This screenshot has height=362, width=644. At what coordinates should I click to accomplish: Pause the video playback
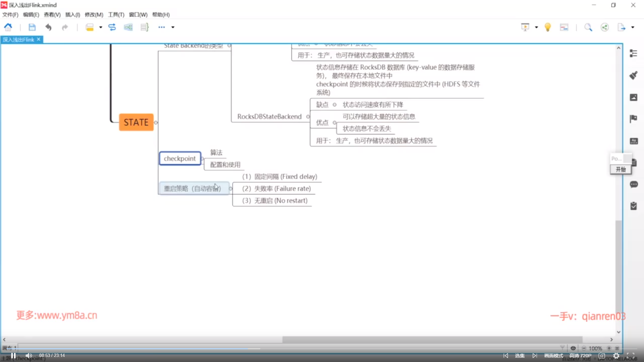(x=13, y=355)
